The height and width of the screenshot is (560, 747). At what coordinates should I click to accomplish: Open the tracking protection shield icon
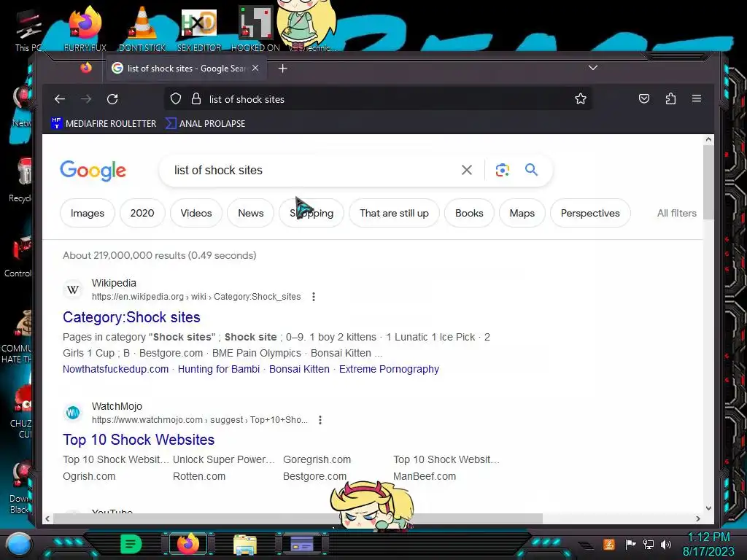tap(176, 99)
